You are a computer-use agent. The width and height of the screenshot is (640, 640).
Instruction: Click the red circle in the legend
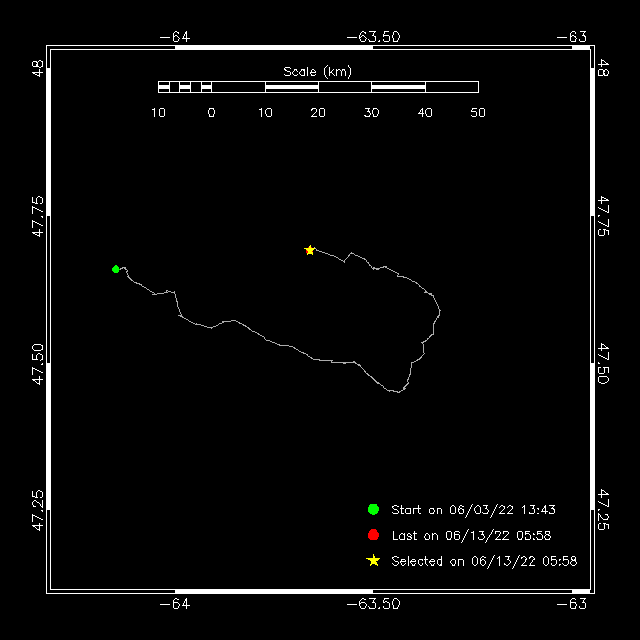(x=373, y=535)
